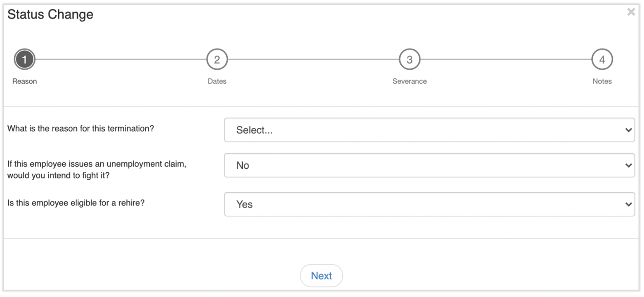The image size is (644, 297).
Task: Select the step 3 circle
Action: pyautogui.click(x=409, y=60)
